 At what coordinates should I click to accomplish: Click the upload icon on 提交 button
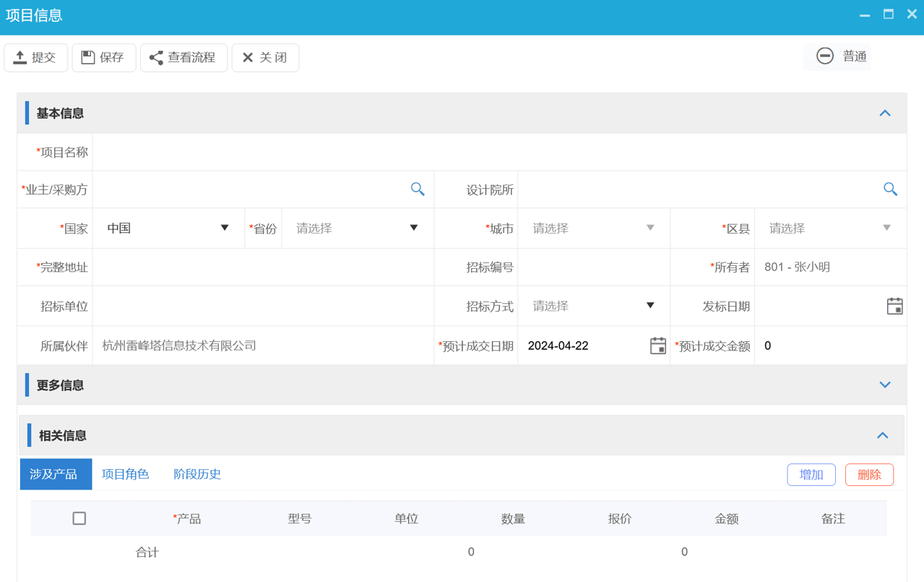[x=21, y=57]
